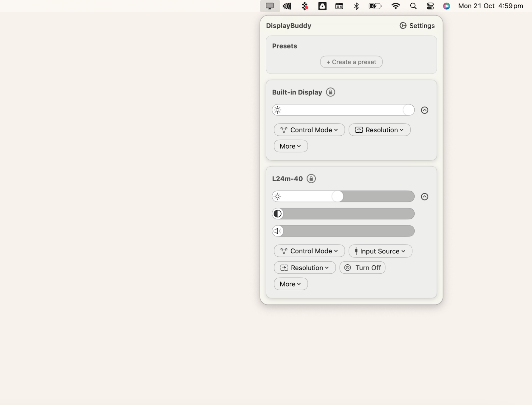The height and width of the screenshot is (405, 532).
Task: Toggle lock for Built-in Display
Action: pyautogui.click(x=331, y=92)
